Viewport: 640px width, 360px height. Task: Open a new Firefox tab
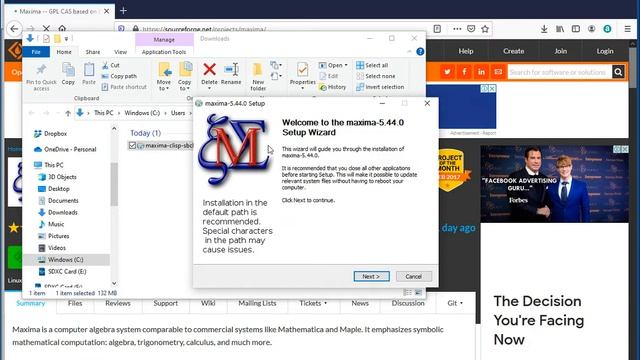123,11
